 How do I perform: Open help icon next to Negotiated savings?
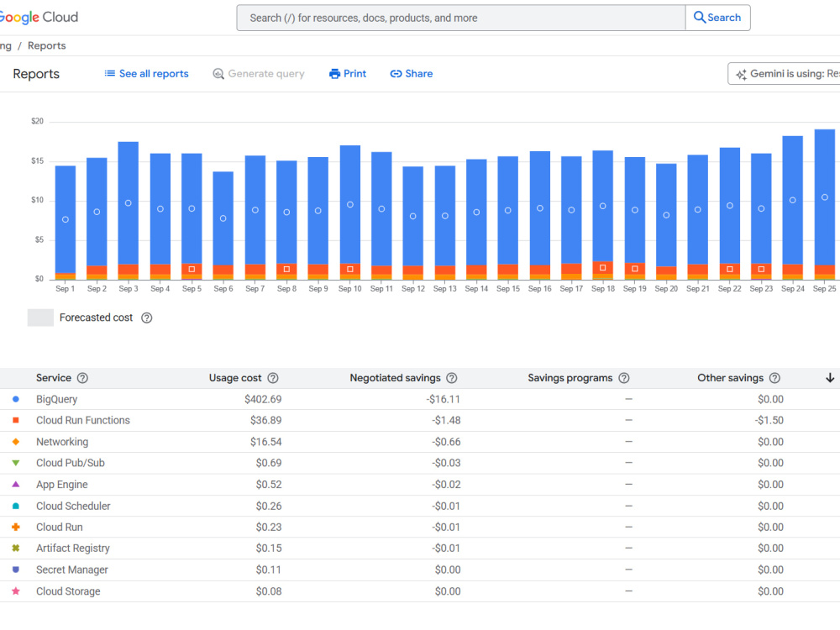pos(452,378)
